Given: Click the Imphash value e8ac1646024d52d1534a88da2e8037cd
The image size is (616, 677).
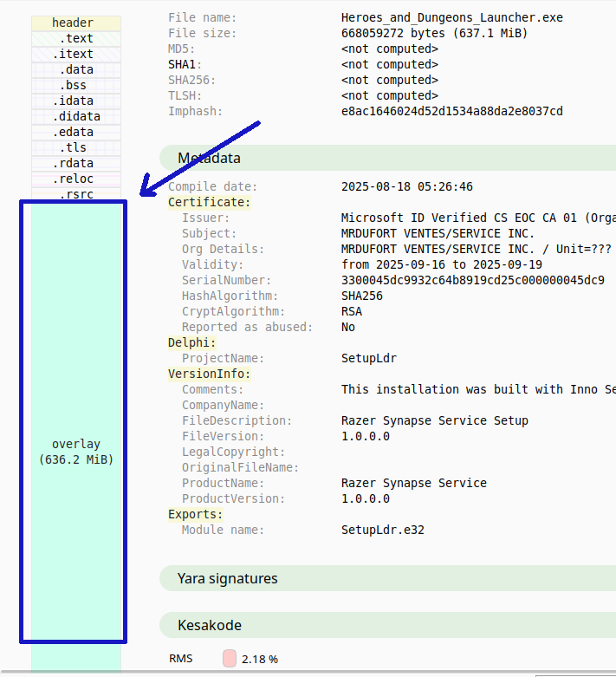Looking at the screenshot, I should [452, 111].
